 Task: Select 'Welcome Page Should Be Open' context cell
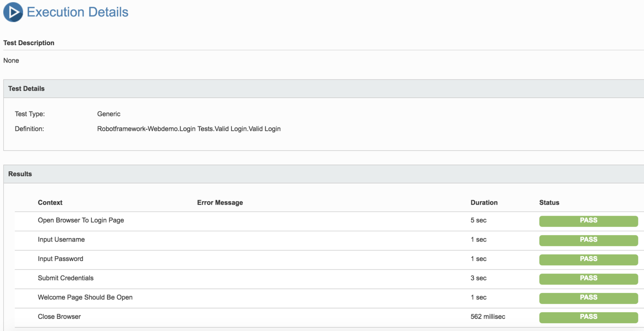[x=85, y=297]
